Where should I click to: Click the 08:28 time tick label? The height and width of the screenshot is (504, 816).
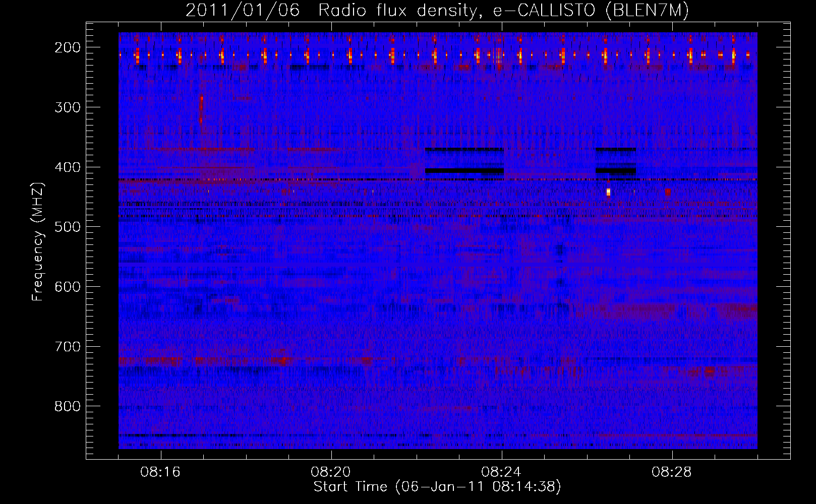click(x=672, y=472)
